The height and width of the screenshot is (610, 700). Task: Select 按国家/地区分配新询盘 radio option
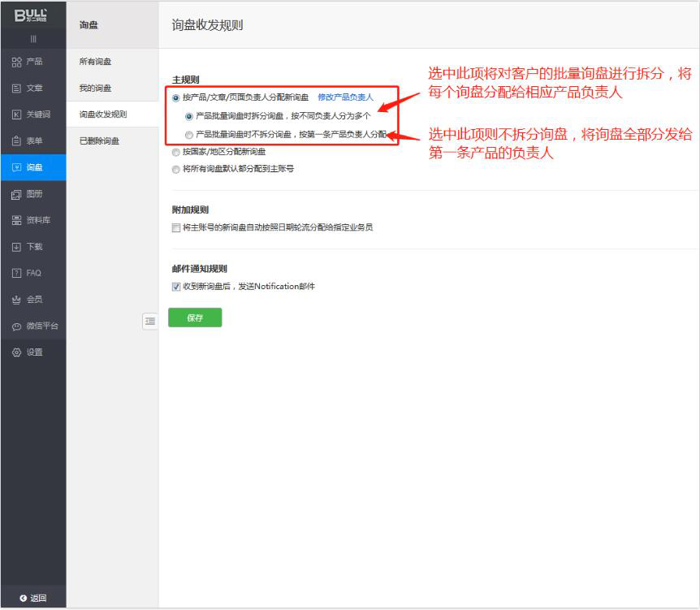click(176, 152)
